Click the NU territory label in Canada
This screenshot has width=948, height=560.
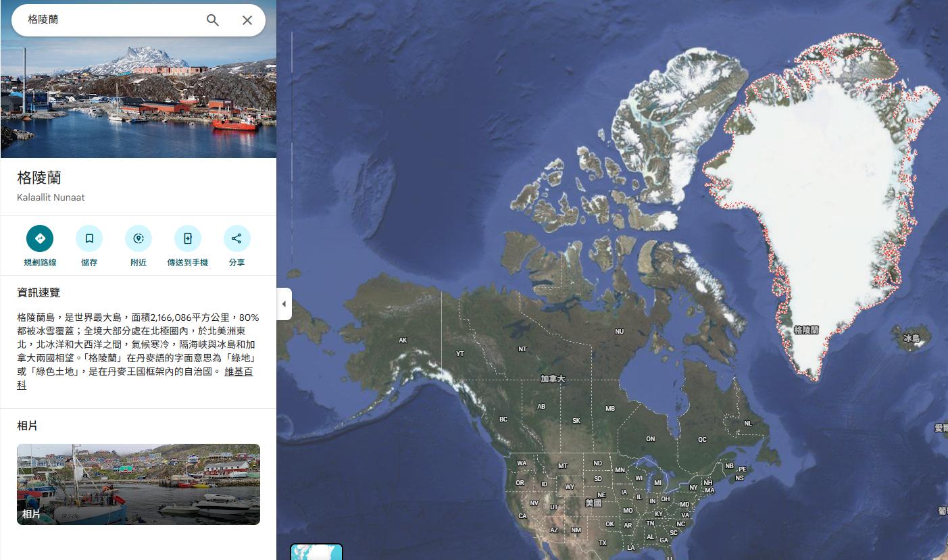click(x=619, y=332)
